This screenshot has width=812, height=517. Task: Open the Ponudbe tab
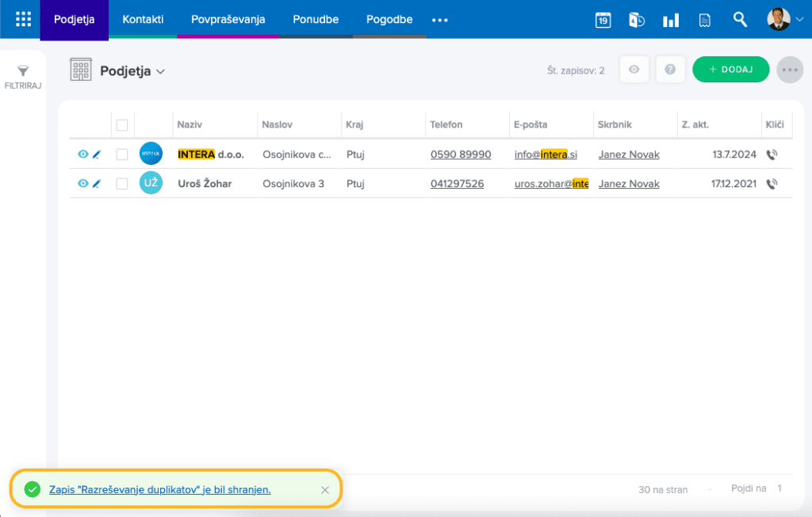pyautogui.click(x=315, y=20)
